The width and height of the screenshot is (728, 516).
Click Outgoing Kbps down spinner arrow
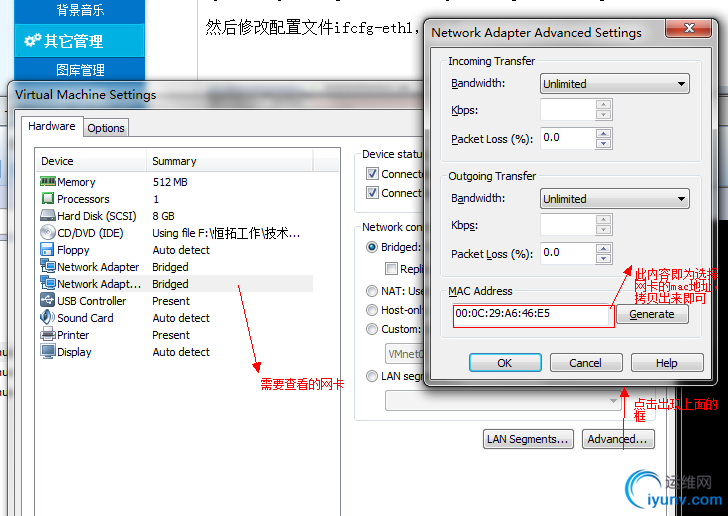tap(604, 230)
